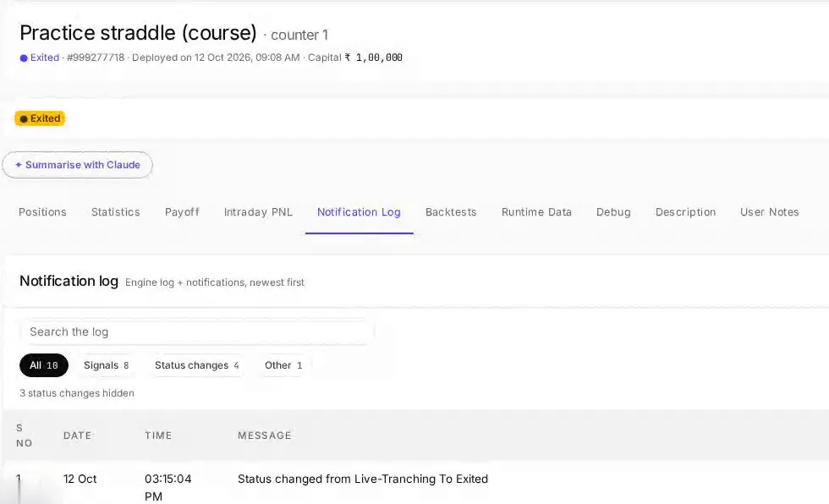Click the '12 Oct' date cell
This screenshot has height=504, width=829.
[x=80, y=479]
